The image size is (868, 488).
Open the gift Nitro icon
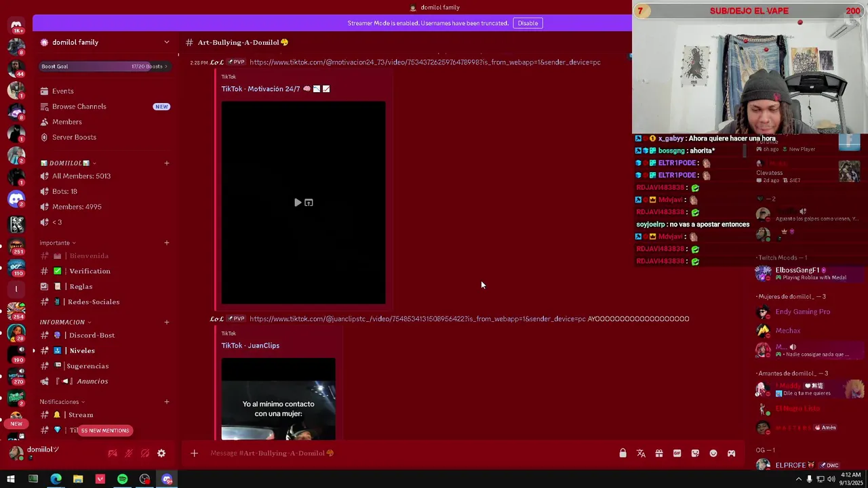[x=659, y=453]
